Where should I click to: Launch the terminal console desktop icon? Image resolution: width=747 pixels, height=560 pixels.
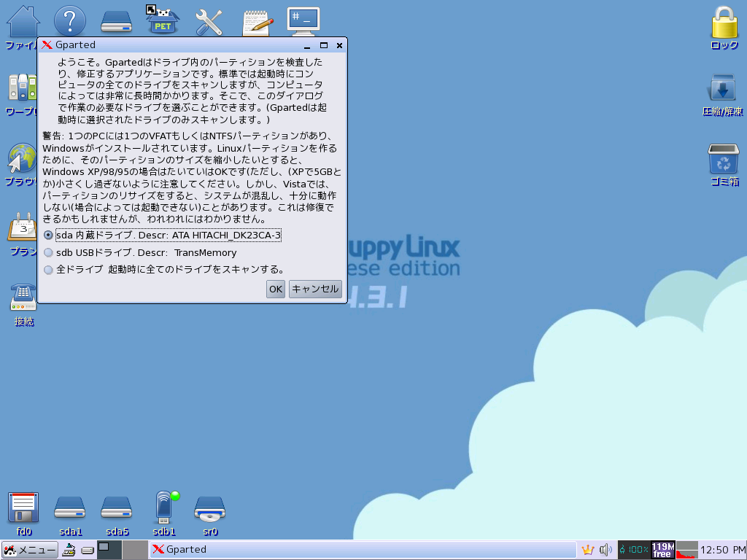point(303,21)
